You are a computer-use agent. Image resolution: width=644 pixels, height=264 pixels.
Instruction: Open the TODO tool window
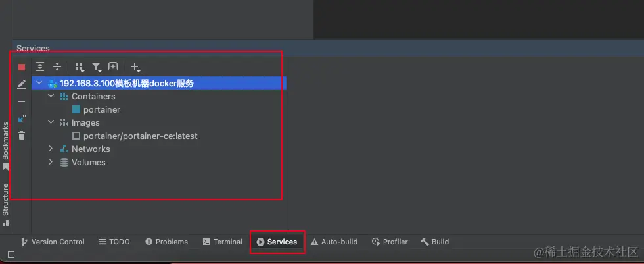coord(114,242)
